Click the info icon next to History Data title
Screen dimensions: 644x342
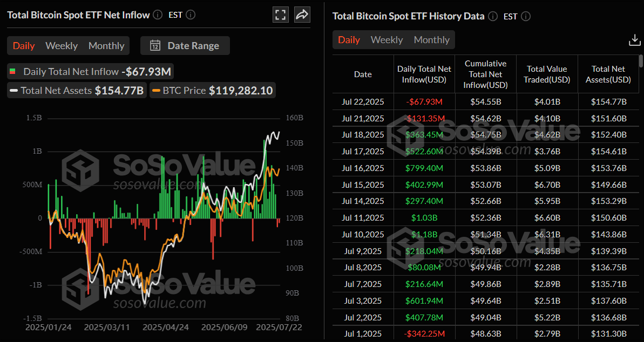492,16
